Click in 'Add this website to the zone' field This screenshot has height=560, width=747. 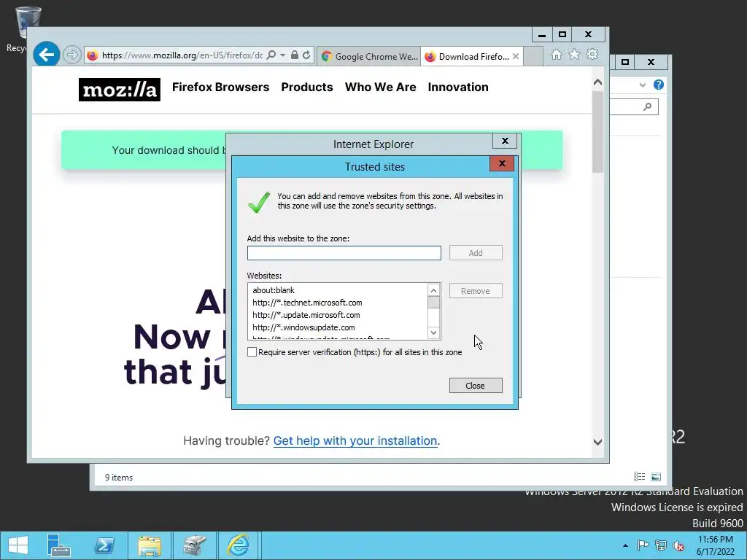(x=344, y=253)
